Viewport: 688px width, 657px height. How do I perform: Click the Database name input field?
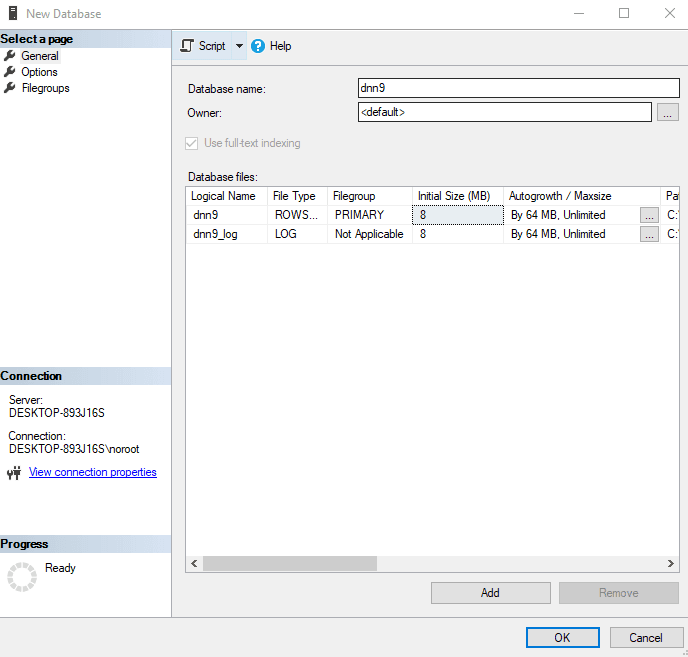click(518, 88)
